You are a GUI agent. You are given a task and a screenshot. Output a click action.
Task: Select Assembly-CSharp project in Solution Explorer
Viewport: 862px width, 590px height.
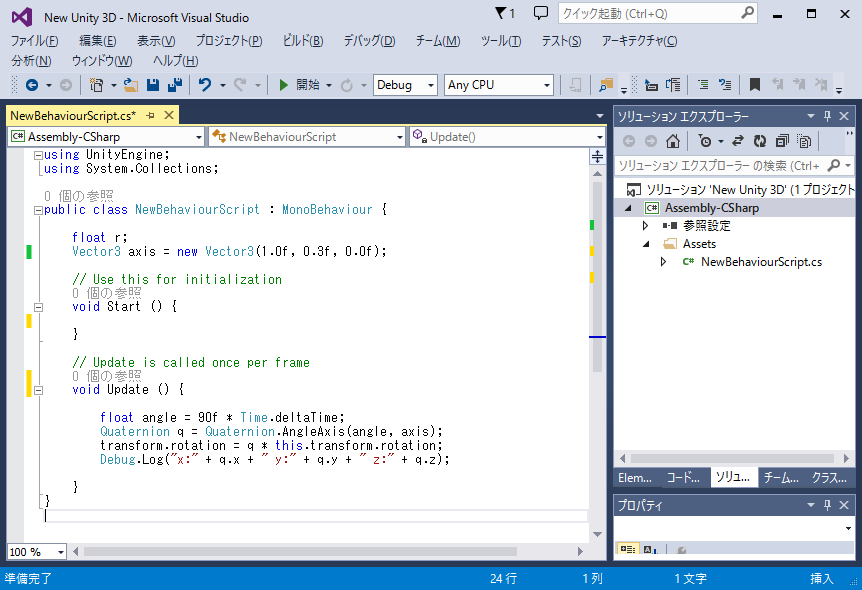(711, 208)
